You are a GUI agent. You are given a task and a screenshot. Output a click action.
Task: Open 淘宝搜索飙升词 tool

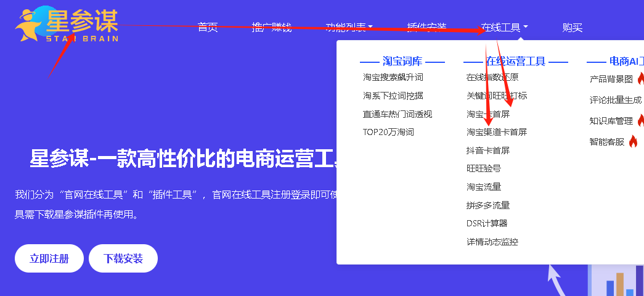[x=393, y=77]
